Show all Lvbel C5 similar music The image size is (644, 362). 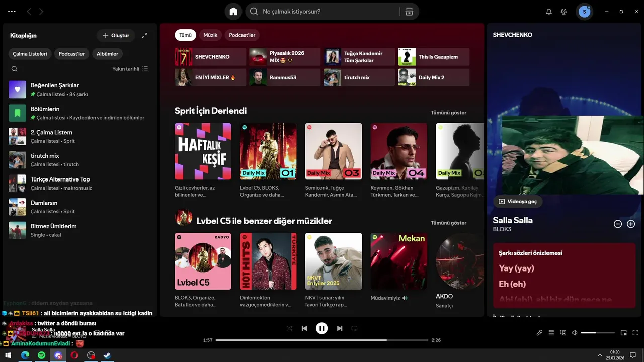pyautogui.click(x=449, y=223)
